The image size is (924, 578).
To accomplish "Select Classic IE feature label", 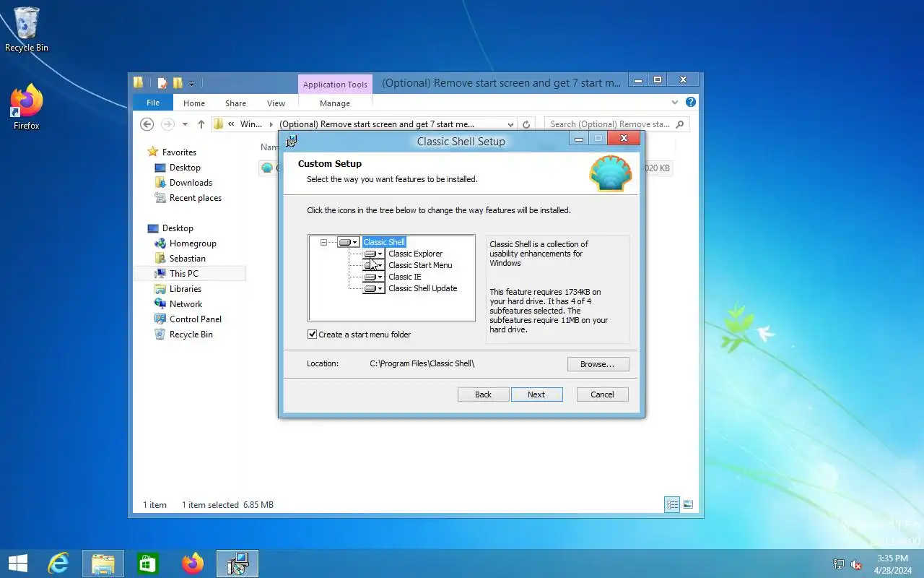I will [x=405, y=277].
